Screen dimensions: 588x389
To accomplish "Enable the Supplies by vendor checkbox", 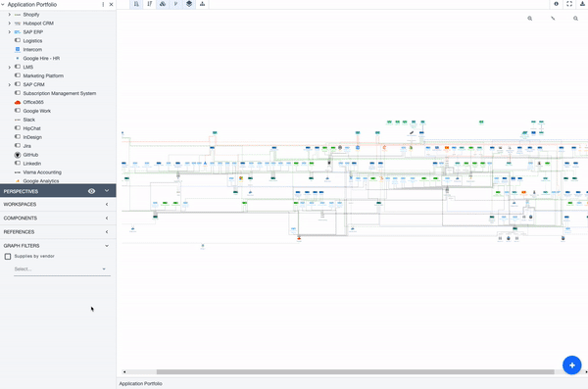I will tap(8, 257).
